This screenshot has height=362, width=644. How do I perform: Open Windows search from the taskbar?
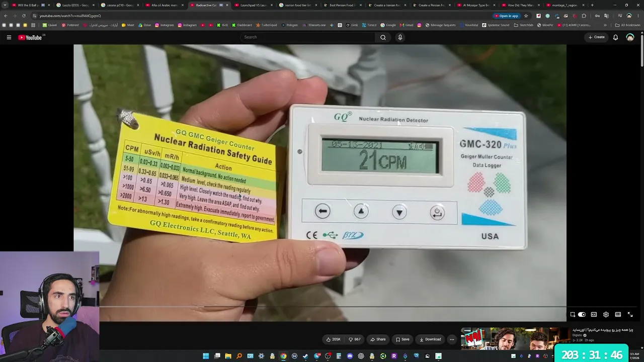pyautogui.click(x=239, y=356)
